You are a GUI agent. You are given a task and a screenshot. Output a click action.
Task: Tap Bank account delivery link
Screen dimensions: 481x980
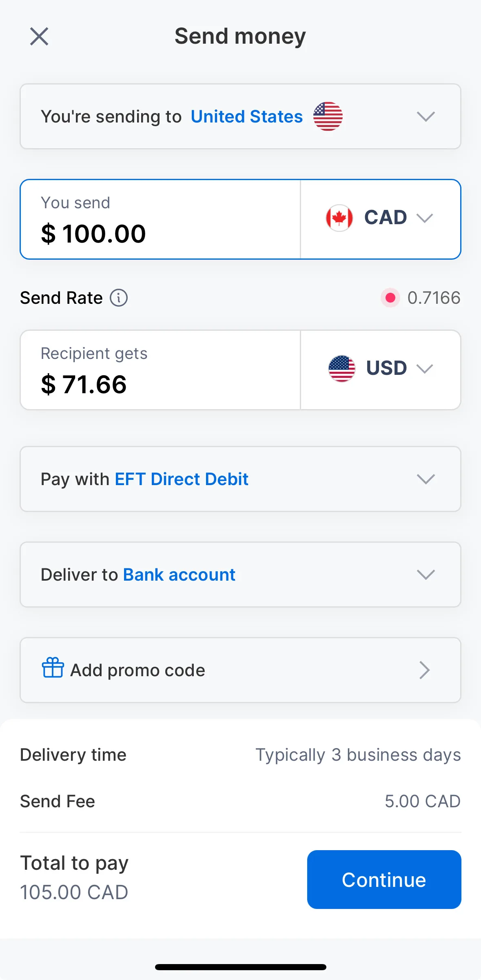[179, 575]
